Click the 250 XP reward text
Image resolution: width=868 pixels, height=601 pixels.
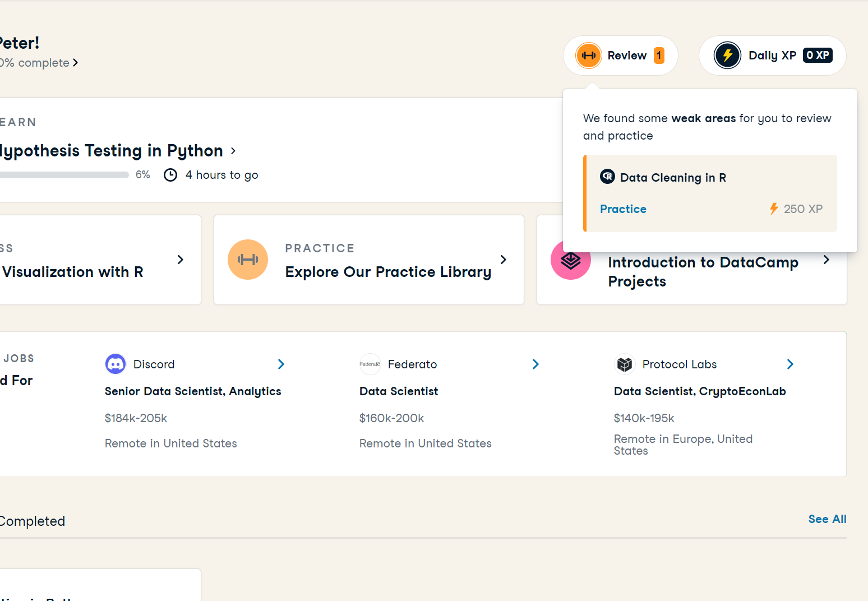(803, 209)
